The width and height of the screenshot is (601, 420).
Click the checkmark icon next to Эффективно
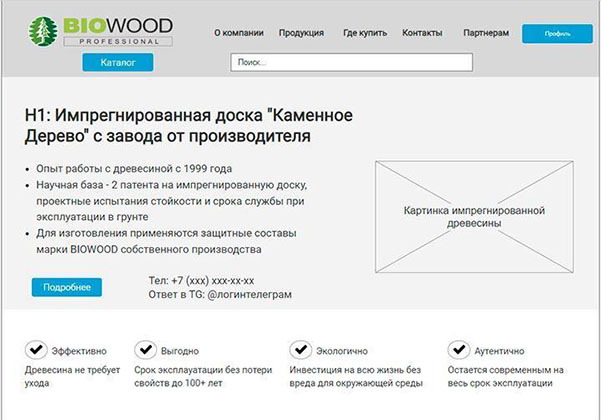[36, 349]
